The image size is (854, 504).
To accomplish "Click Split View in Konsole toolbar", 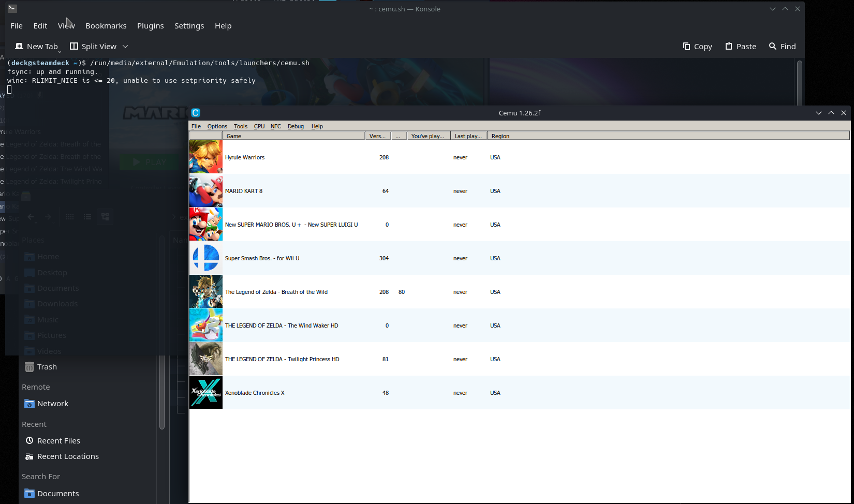I will click(x=93, y=47).
